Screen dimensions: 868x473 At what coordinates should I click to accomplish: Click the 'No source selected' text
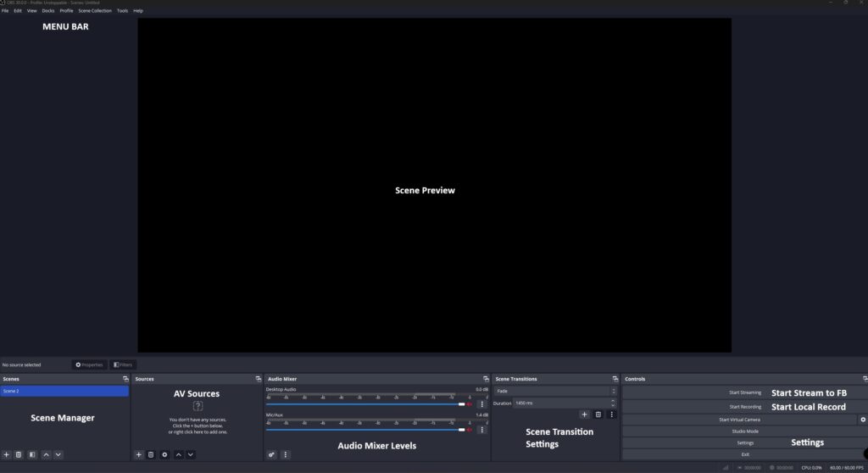tap(21, 365)
